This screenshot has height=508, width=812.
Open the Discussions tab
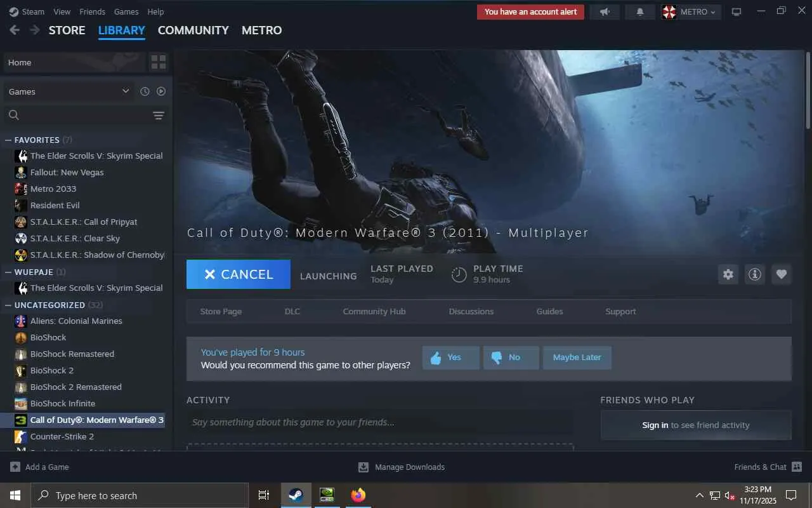(x=471, y=312)
